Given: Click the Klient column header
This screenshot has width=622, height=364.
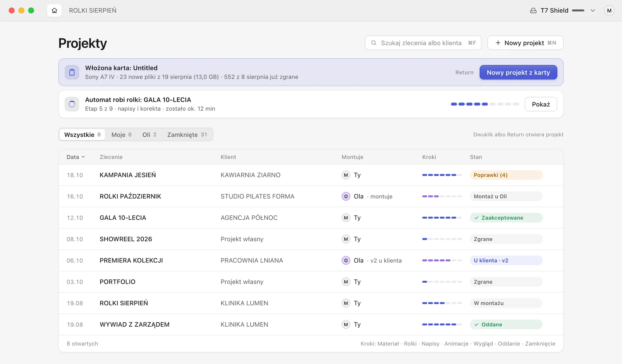Looking at the screenshot, I should (228, 157).
